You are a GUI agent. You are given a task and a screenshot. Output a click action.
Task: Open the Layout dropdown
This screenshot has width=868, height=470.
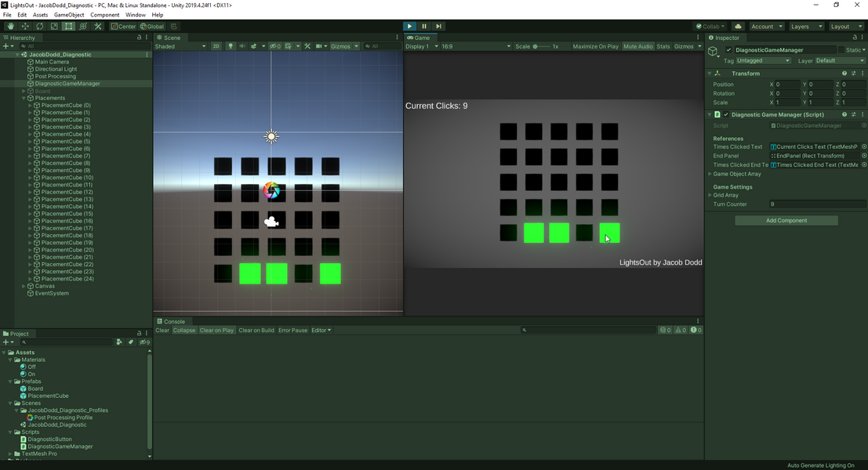(x=845, y=26)
